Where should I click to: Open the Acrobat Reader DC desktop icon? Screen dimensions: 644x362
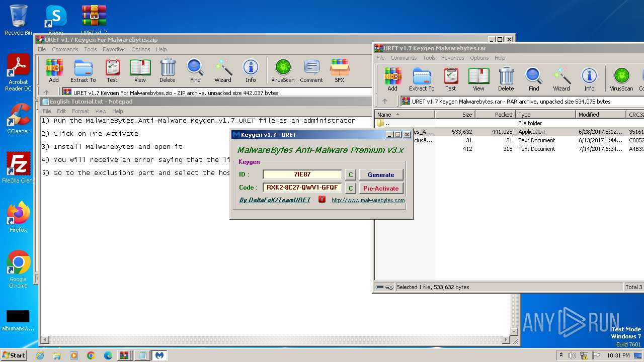pyautogui.click(x=18, y=73)
